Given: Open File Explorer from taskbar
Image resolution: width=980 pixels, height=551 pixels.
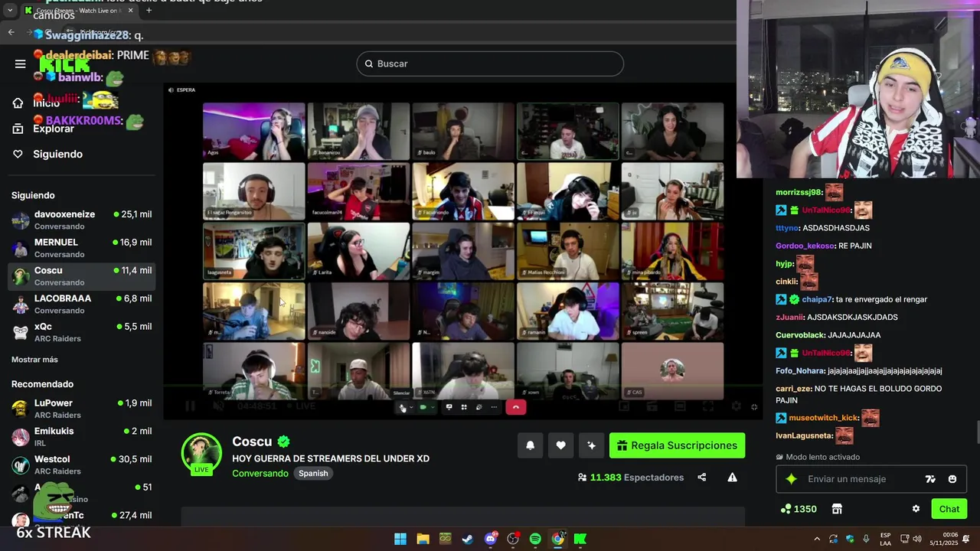Looking at the screenshot, I should tap(423, 539).
